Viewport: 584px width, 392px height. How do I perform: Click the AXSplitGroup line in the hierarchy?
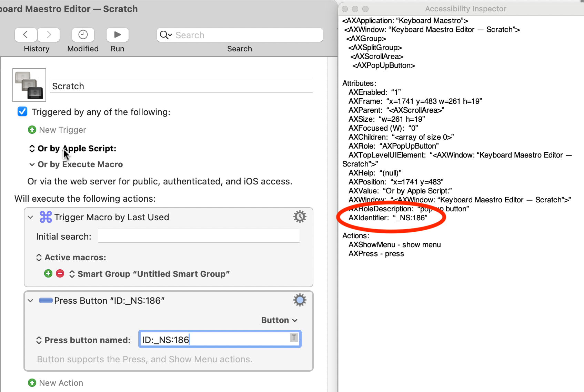(375, 48)
